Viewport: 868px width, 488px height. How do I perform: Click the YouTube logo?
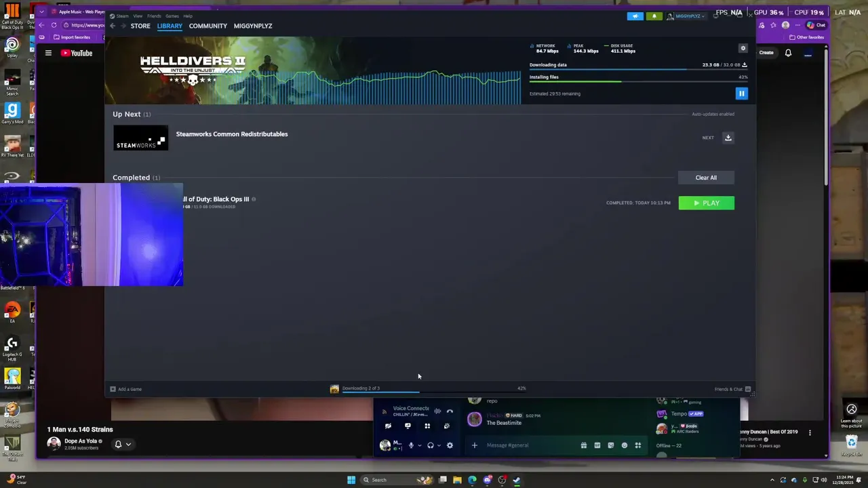coord(77,53)
